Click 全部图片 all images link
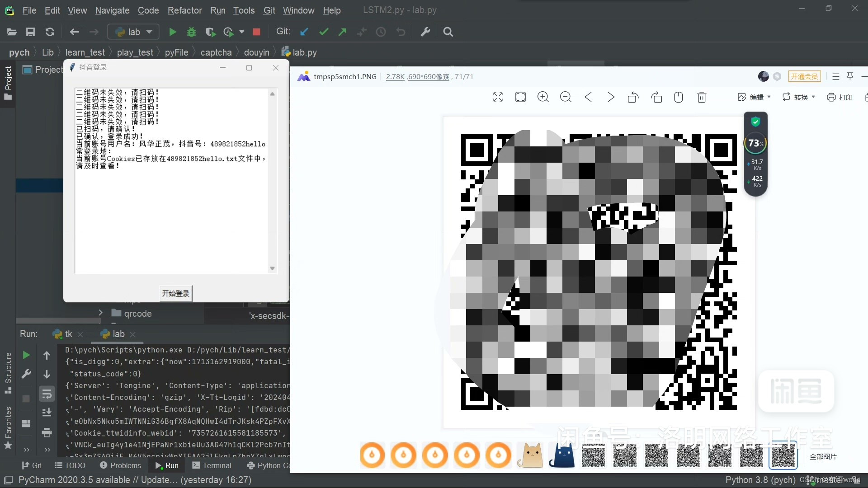 pos(823,456)
